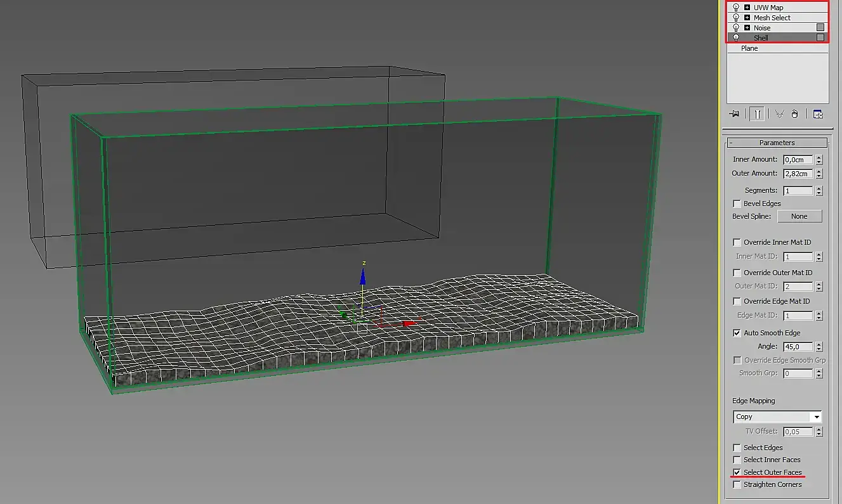Viewport: 842px width, 504px height.
Task: Enable the Override Outer Mat ID checkbox
Action: [737, 273]
